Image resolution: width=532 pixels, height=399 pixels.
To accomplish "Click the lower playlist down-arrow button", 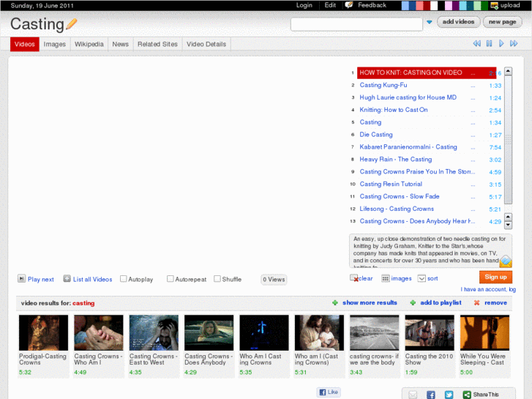I will 508,225.
